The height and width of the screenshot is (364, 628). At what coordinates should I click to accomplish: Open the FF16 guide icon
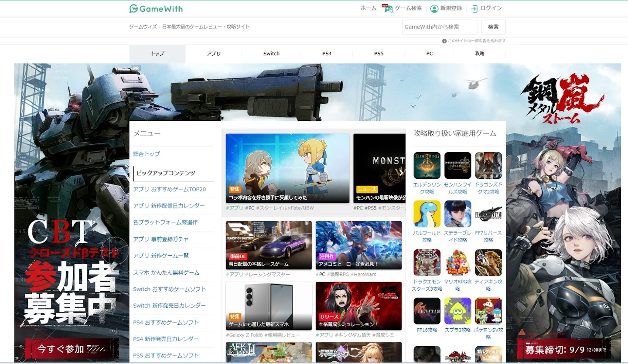pos(427,311)
